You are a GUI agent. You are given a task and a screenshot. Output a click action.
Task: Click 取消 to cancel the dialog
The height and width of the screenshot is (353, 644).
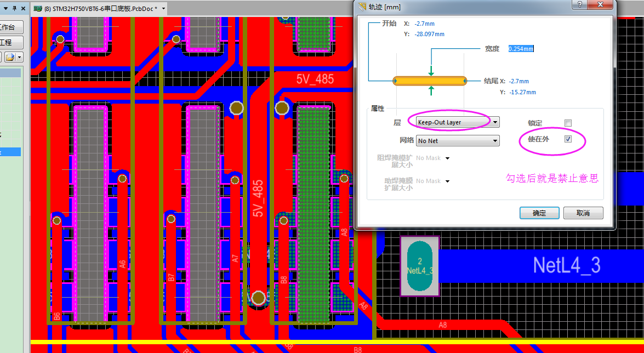coord(583,213)
